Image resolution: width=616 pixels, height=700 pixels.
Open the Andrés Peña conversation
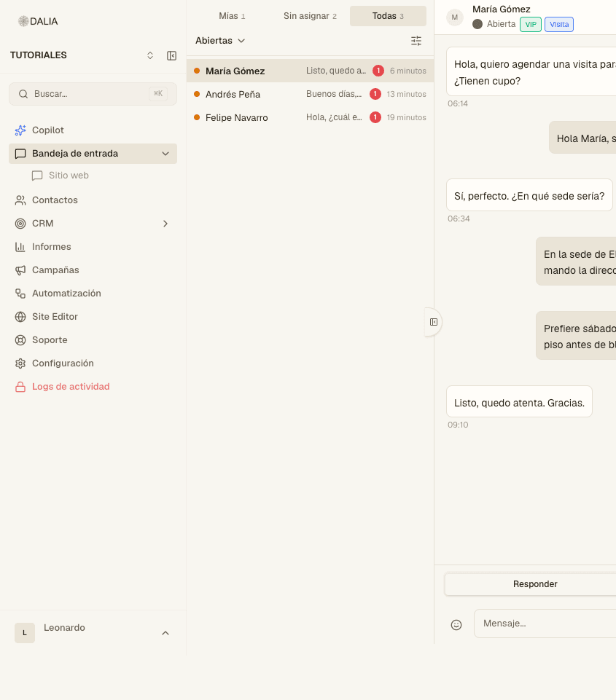pos(310,94)
